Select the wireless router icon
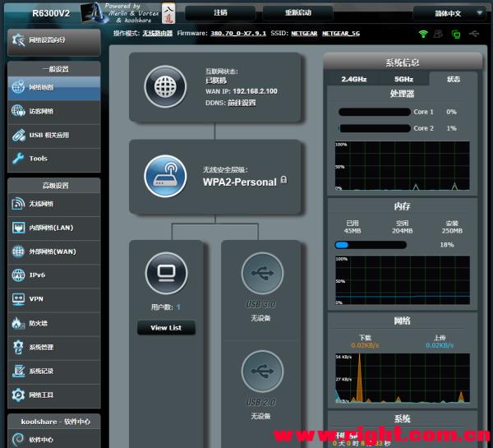493x448 pixels. point(165,176)
